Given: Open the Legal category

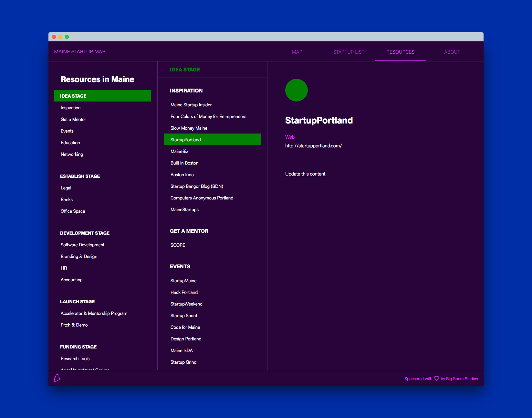Looking at the screenshot, I should tap(66, 188).
